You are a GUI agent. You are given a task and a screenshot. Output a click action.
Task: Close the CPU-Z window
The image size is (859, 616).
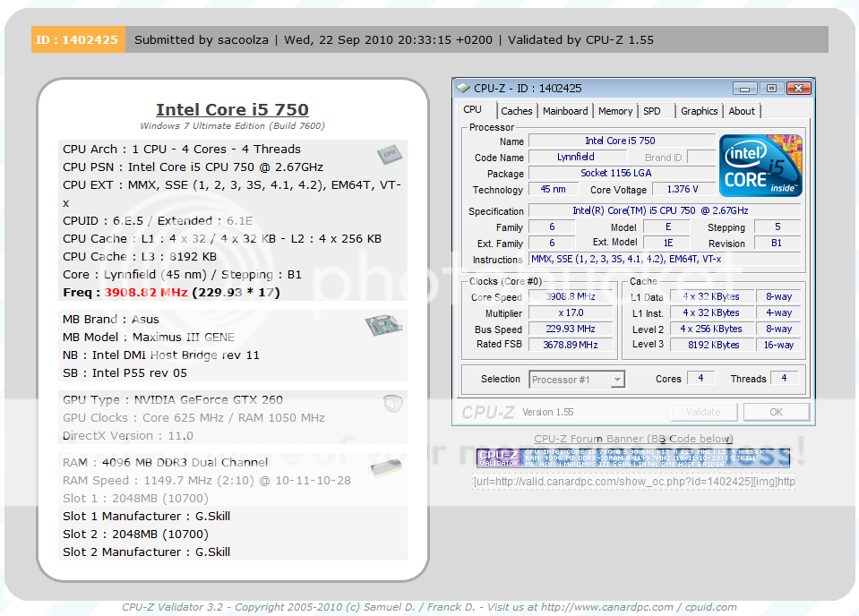(x=796, y=89)
